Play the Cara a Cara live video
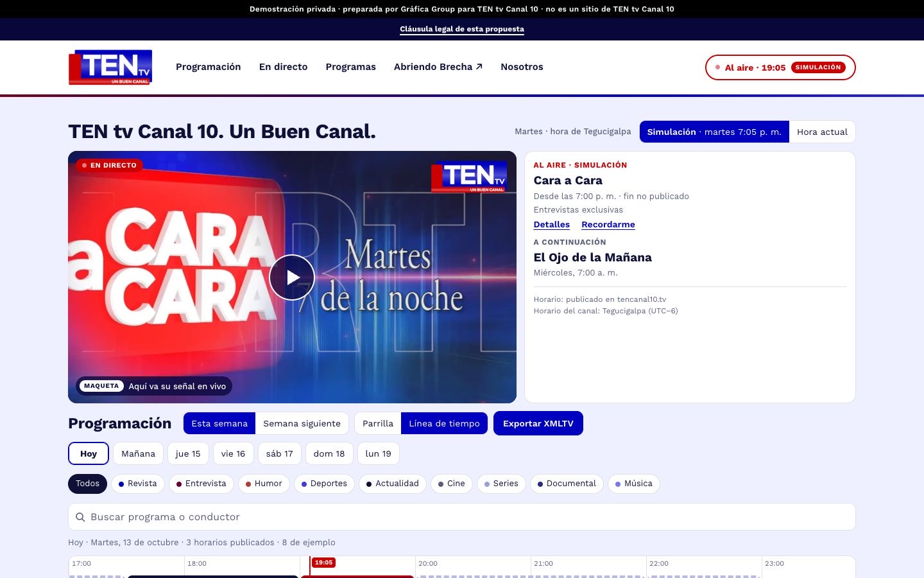 (292, 277)
